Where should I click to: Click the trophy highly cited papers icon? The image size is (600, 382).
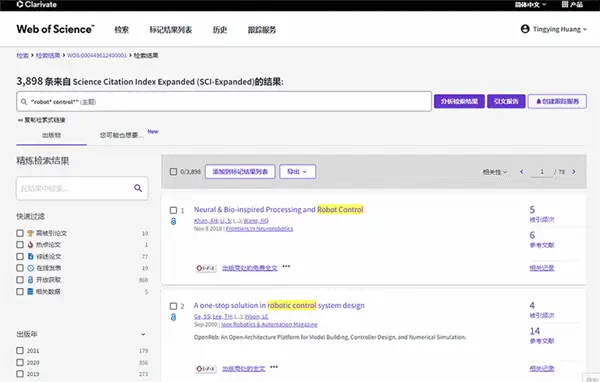31,233
